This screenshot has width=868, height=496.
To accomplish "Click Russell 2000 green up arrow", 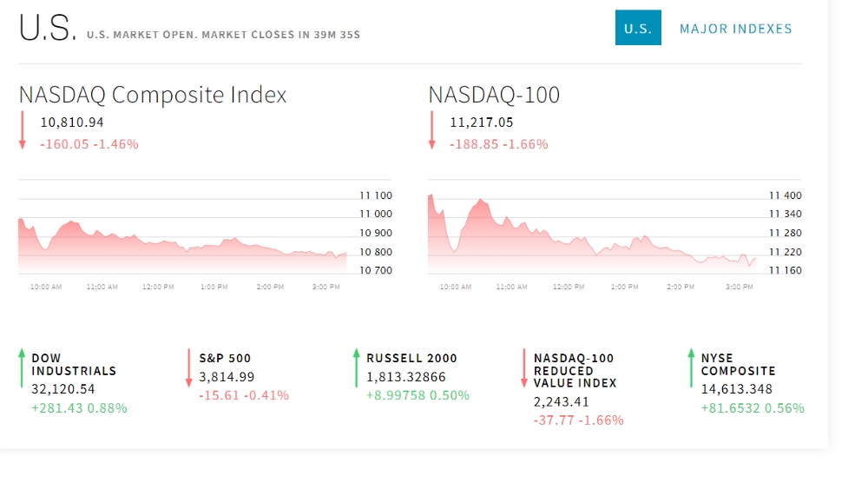I will pyautogui.click(x=356, y=367).
